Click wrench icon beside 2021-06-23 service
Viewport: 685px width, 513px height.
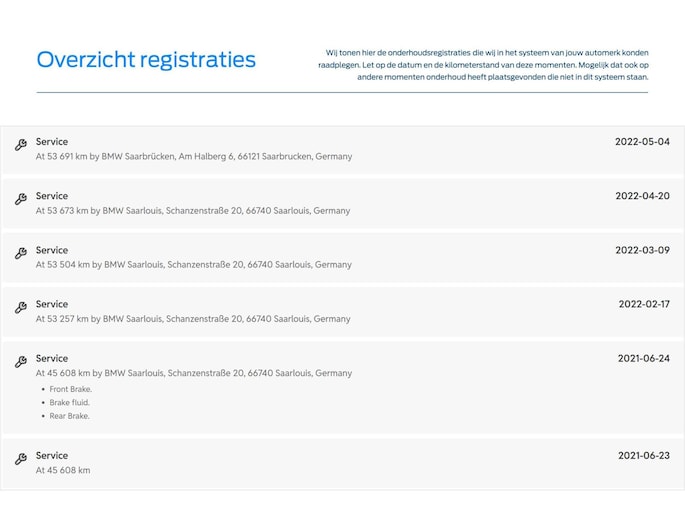(20, 459)
